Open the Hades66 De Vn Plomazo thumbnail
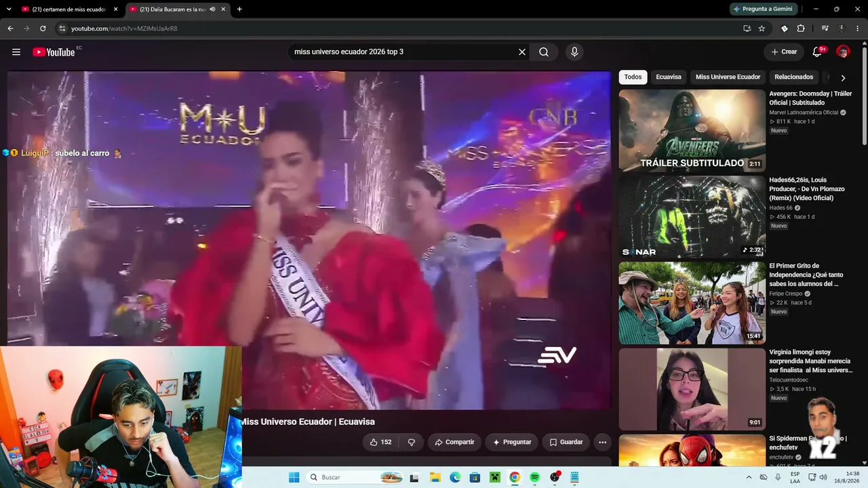868x488 pixels. click(692, 217)
